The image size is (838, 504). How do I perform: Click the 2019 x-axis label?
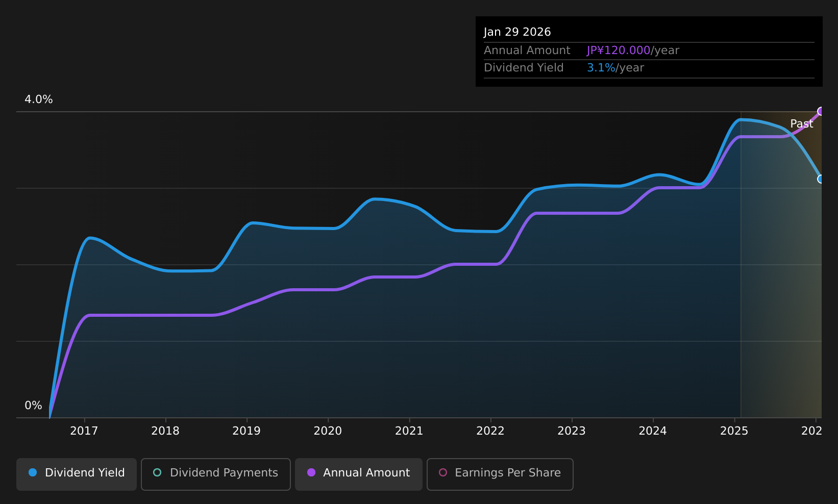coord(247,431)
